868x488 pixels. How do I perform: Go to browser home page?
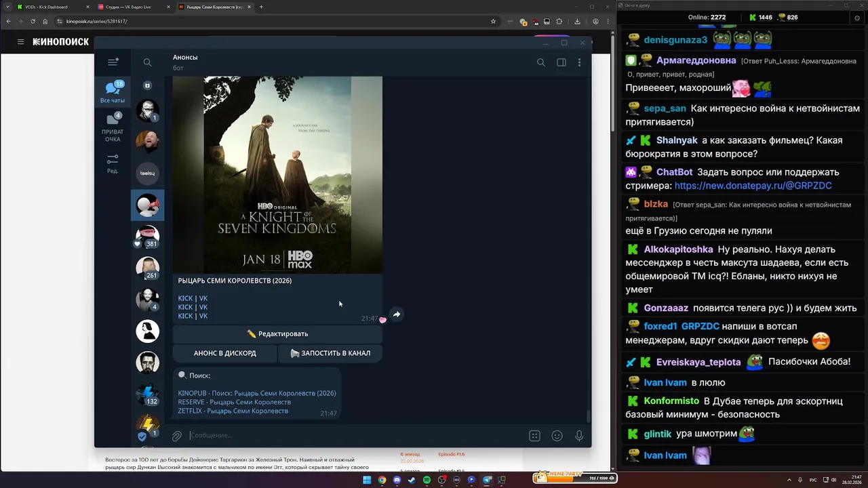click(x=45, y=21)
